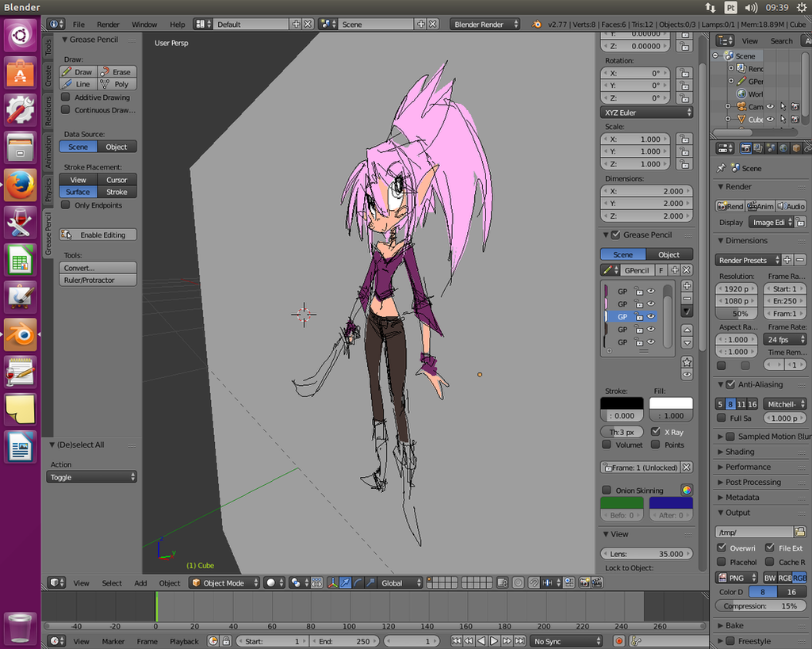Hide the selected GP layer
Viewport: 812px width, 649px height.
pyautogui.click(x=651, y=316)
